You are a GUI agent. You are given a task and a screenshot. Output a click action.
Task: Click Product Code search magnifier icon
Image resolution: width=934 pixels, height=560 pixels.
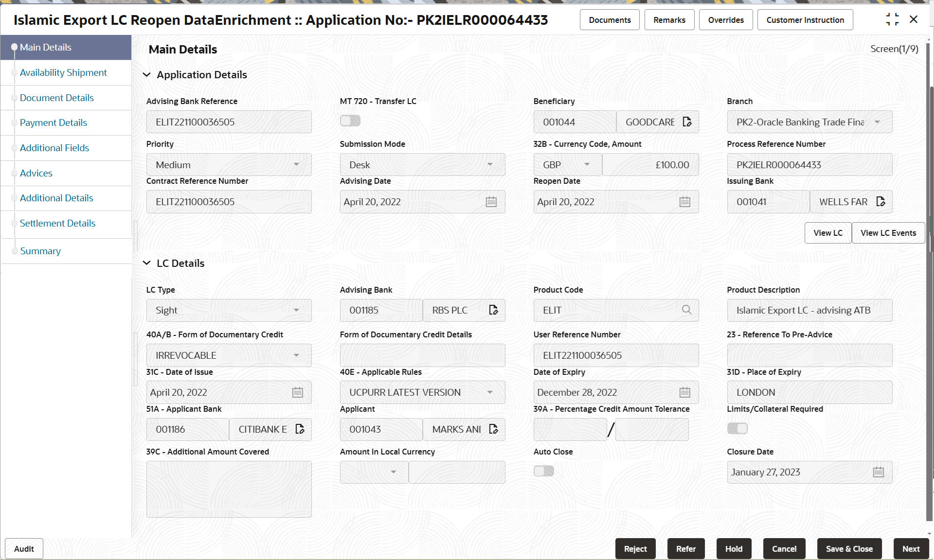[686, 310]
